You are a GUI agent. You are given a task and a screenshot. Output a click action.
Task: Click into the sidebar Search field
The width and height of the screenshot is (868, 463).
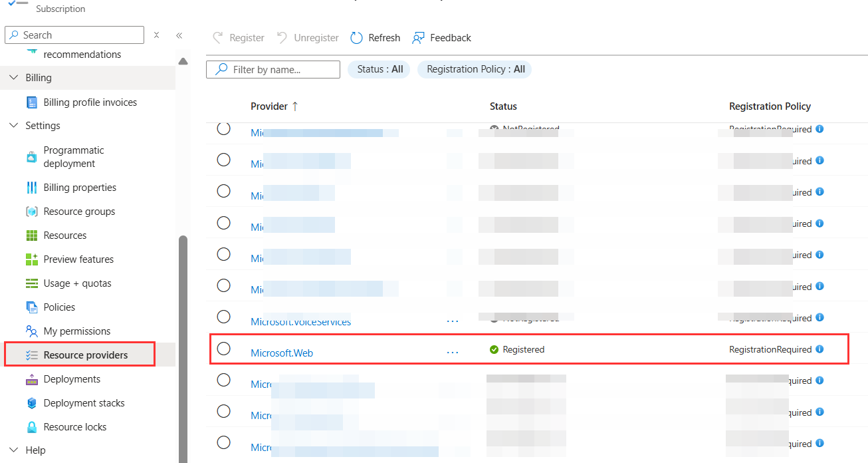click(74, 35)
